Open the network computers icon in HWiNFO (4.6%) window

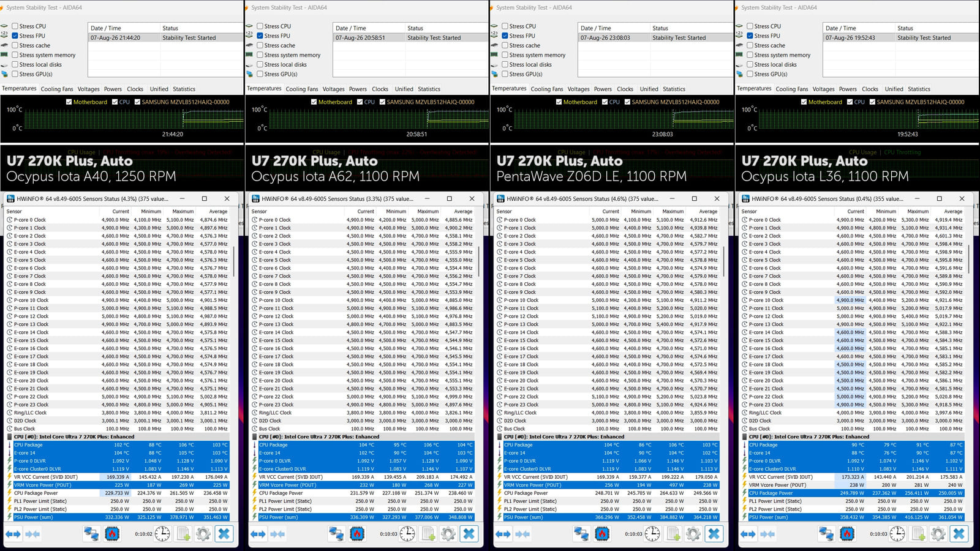click(581, 534)
